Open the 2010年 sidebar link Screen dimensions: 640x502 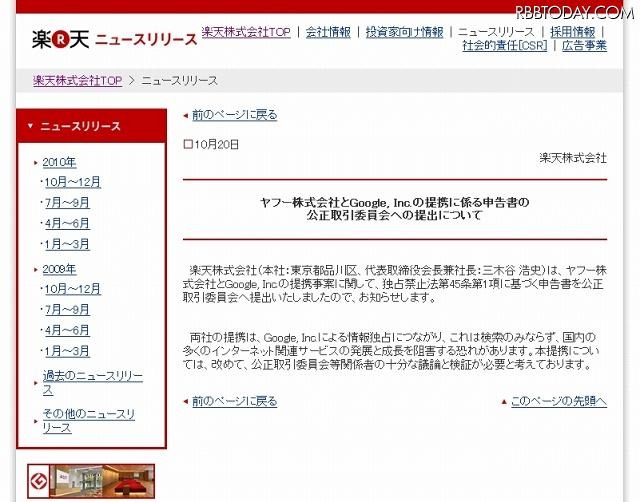pos(60,162)
